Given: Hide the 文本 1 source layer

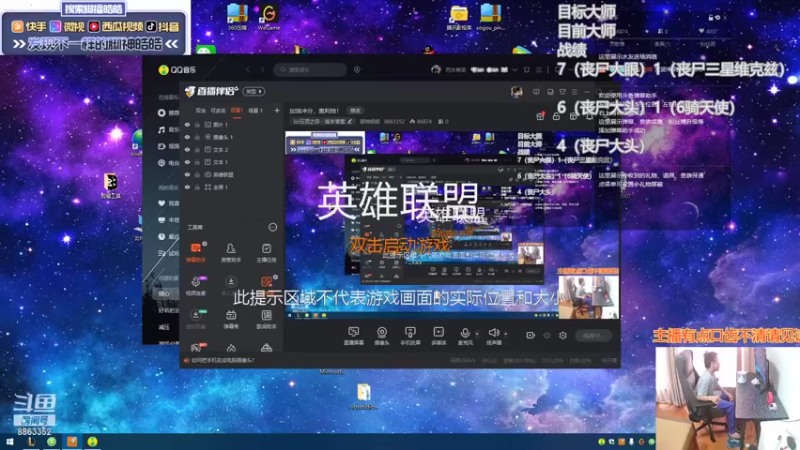Looking at the screenshot, I should (188, 162).
